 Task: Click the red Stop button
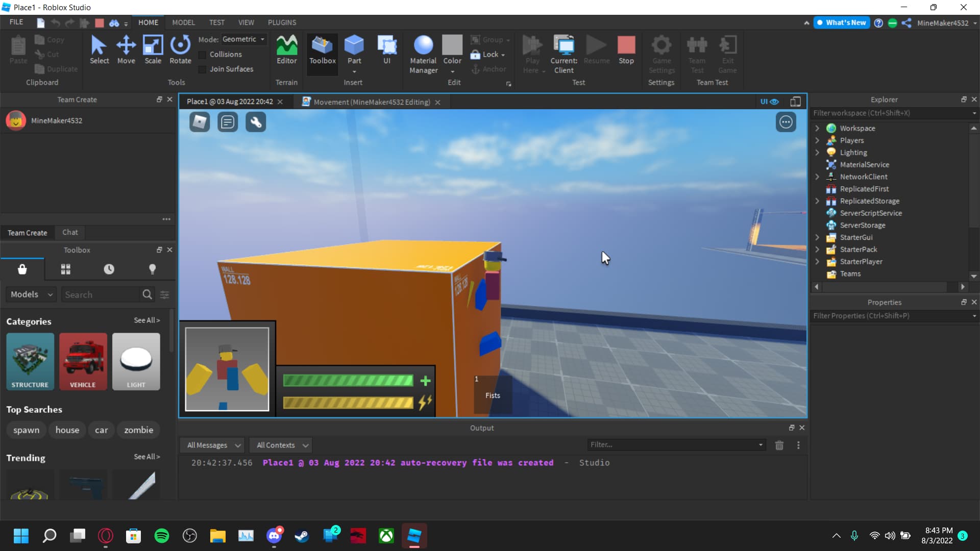click(x=626, y=50)
